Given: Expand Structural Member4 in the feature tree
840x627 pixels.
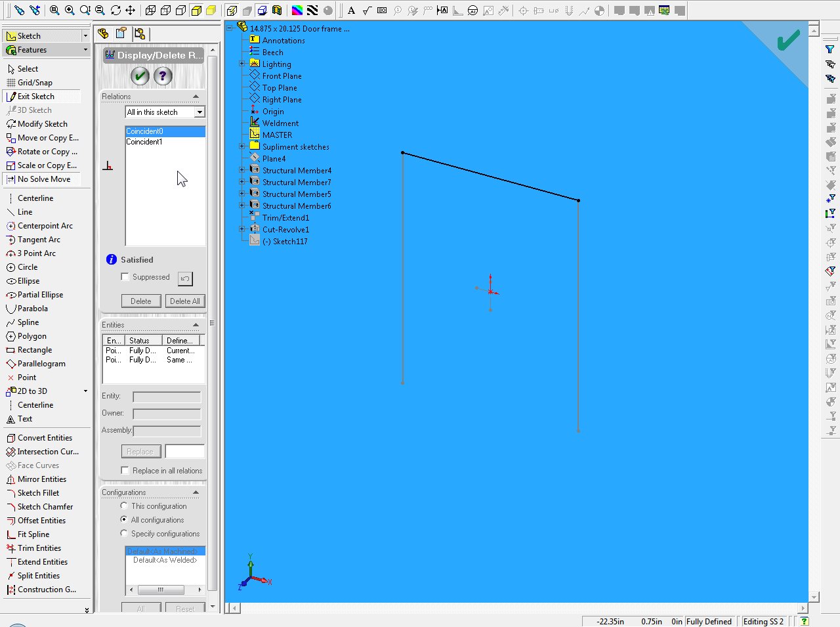Looking at the screenshot, I should (242, 170).
